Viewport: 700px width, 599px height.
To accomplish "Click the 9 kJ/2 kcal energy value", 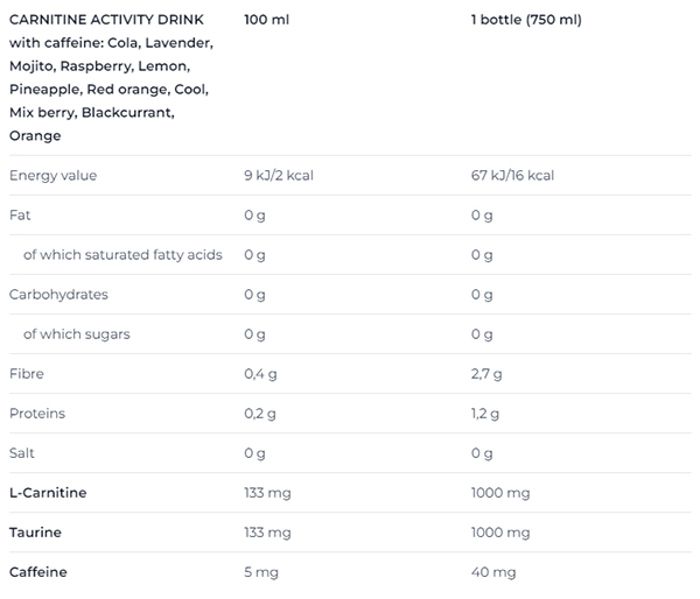I will point(279,175).
